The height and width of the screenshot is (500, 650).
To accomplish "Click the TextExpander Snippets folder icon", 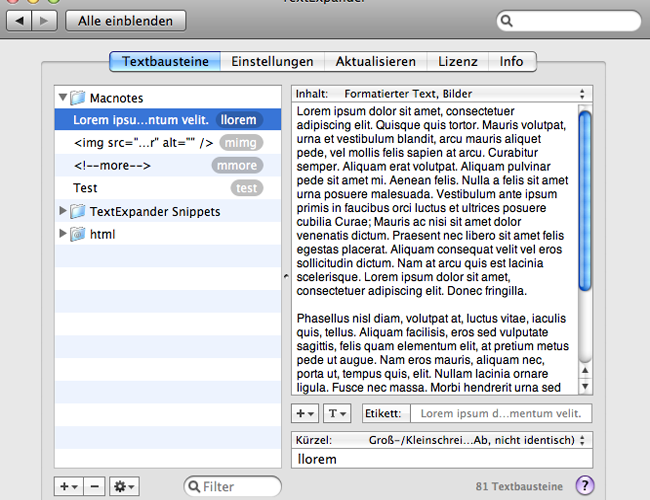I will (78, 211).
